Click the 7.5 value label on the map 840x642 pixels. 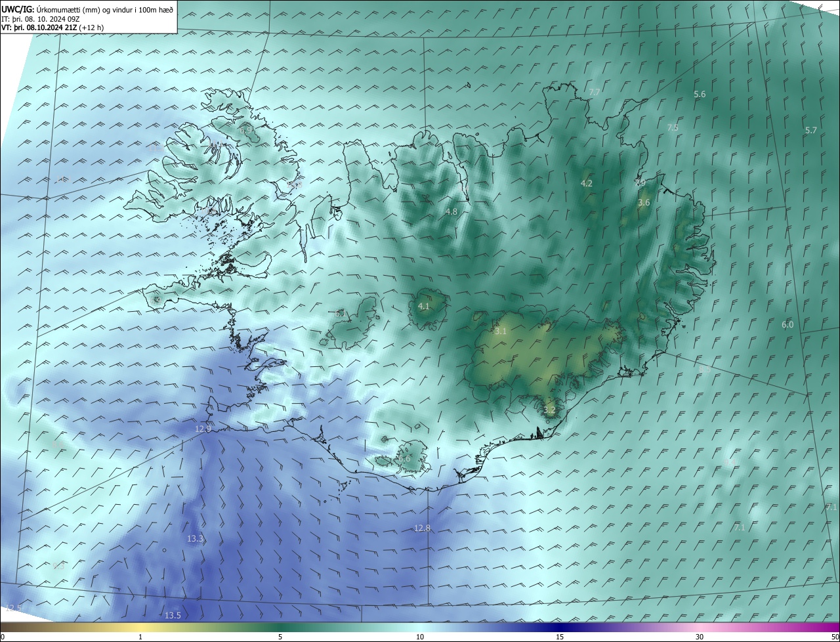pyautogui.click(x=673, y=128)
